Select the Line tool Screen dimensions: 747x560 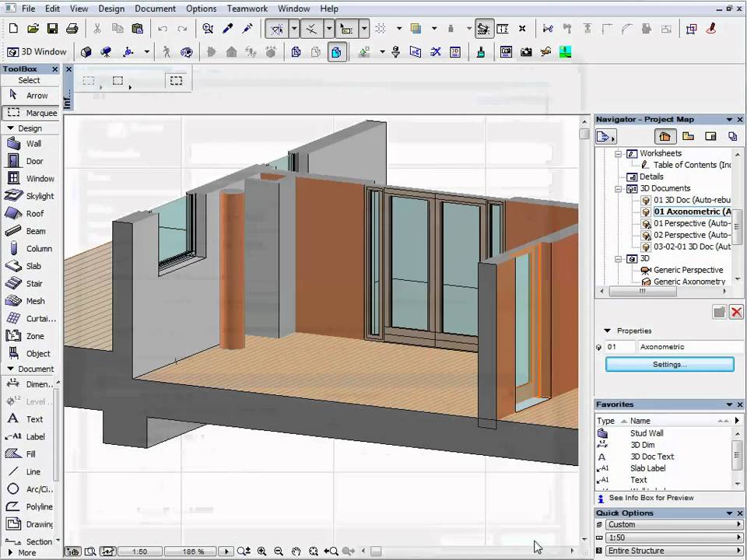point(29,471)
